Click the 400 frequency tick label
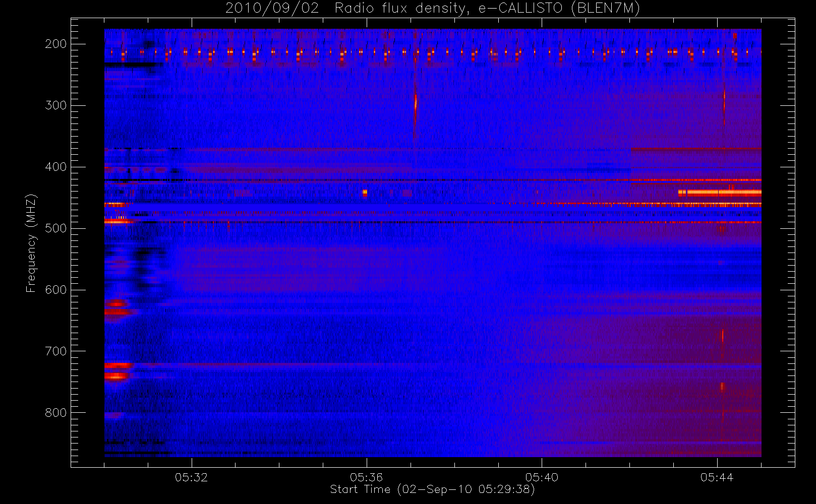The height and width of the screenshot is (504, 816). coord(55,167)
